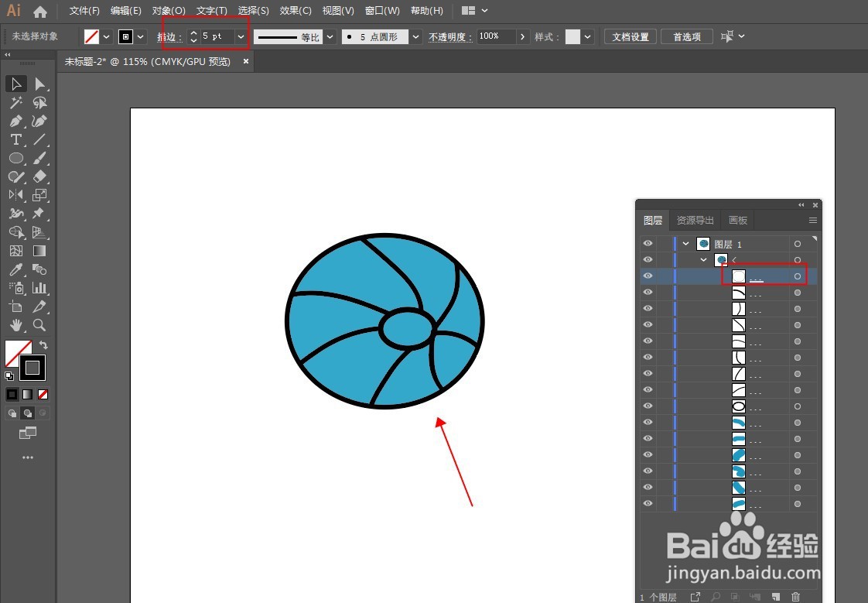Collapse the group sublayer chevron
This screenshot has height=603, width=868.
tap(703, 259)
